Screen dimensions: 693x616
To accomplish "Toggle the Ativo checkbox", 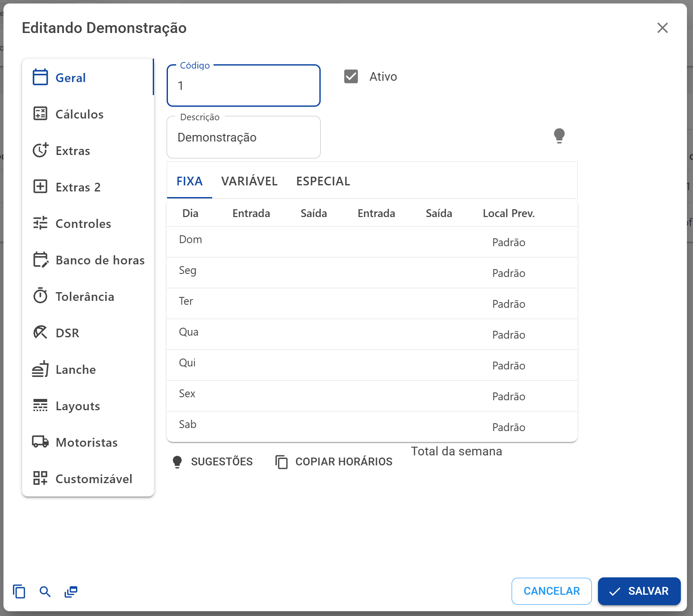I will 351,76.
